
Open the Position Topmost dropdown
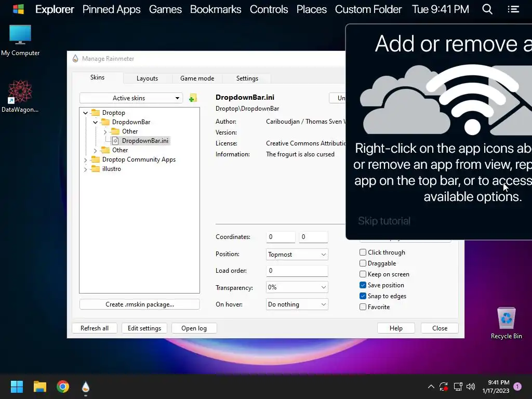297,255
